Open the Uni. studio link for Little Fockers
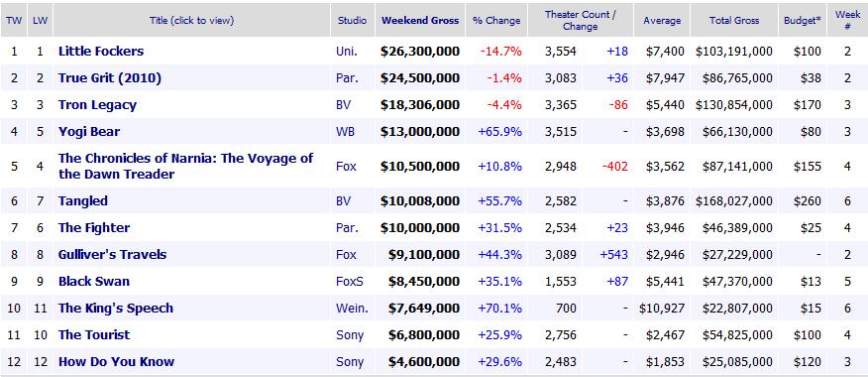 point(347,51)
